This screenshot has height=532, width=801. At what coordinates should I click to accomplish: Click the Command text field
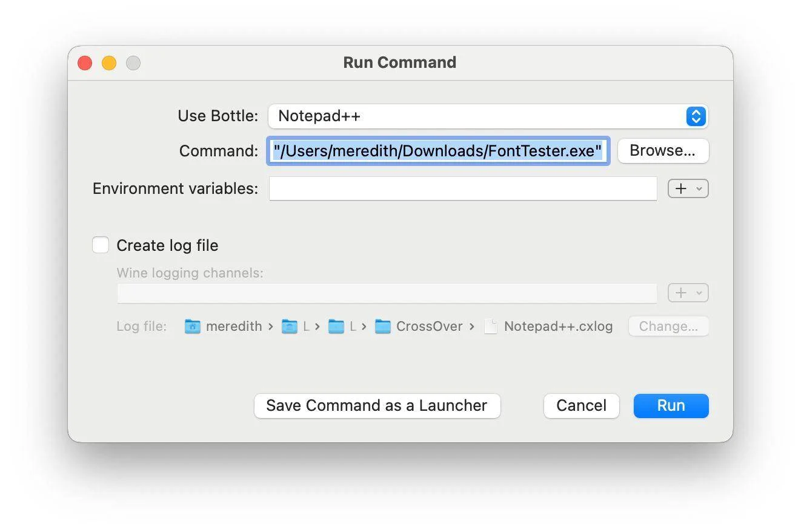click(x=437, y=151)
